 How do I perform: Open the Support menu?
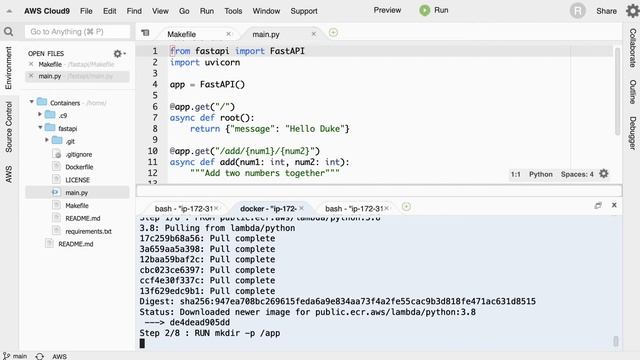(x=304, y=11)
